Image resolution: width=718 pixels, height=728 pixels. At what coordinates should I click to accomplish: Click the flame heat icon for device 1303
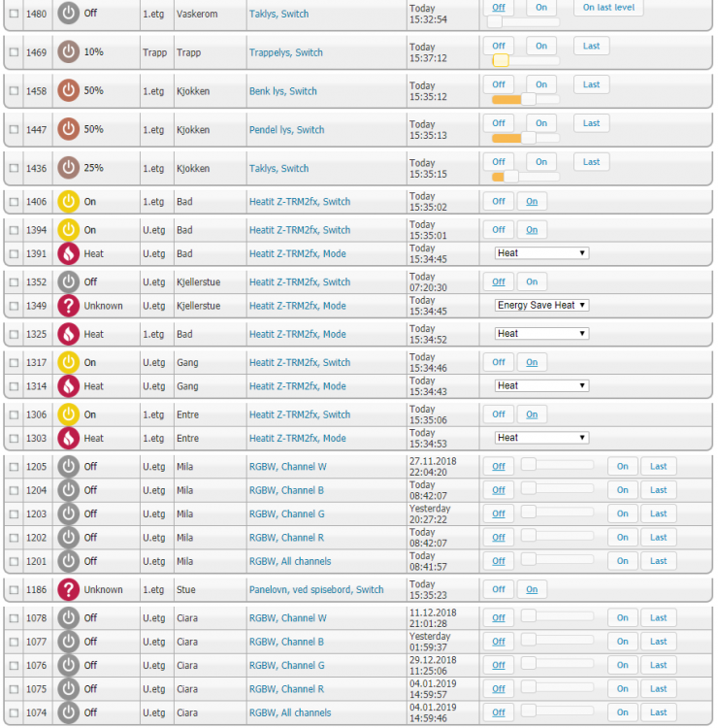click(68, 438)
